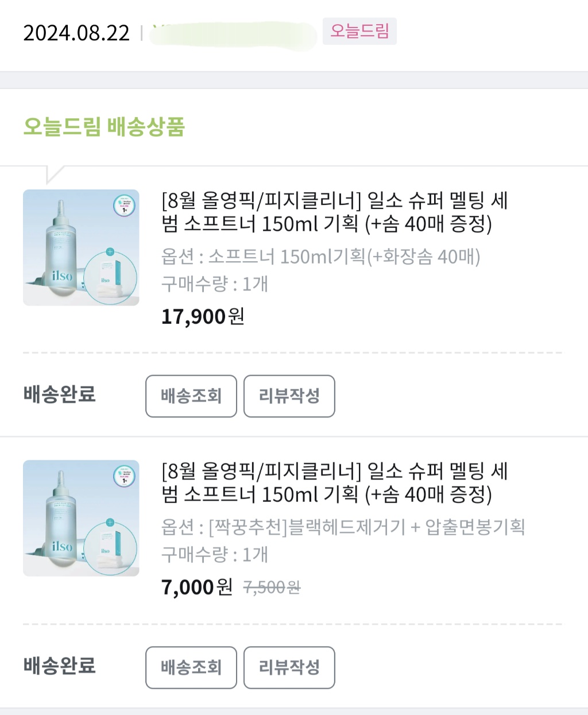This screenshot has width=588, height=715.
Task: Click the 7,000원 discounted price
Action: click(x=196, y=587)
